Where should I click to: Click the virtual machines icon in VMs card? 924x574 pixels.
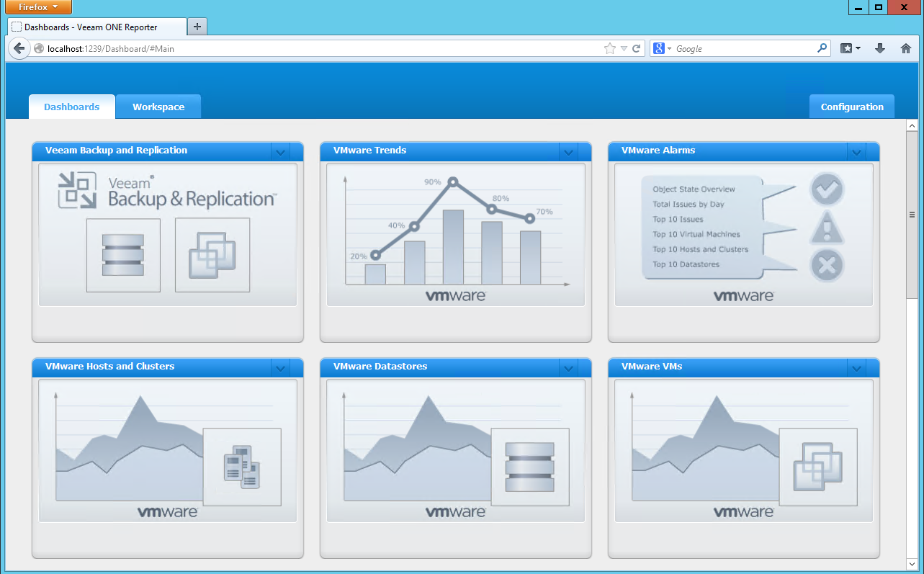click(818, 467)
